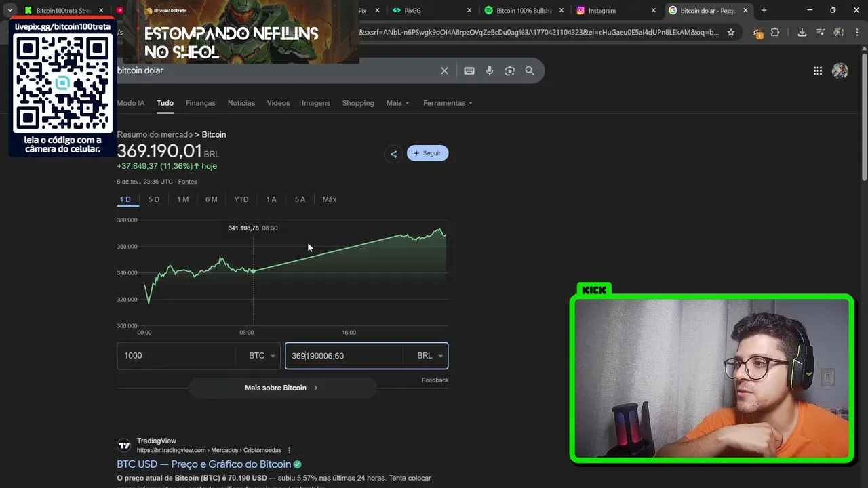Open the tab search dropdown arrow
The width and height of the screenshot is (868, 488).
coord(9,10)
